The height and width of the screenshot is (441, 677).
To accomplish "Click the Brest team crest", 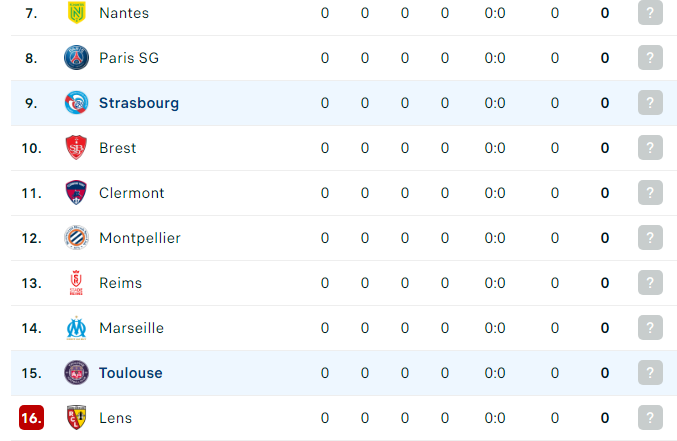I will tap(76, 148).
